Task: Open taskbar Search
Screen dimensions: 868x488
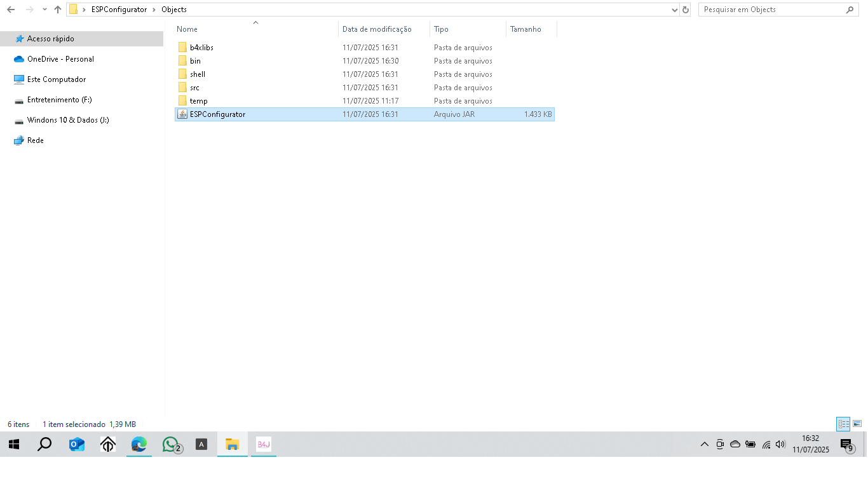Action: tap(44, 444)
